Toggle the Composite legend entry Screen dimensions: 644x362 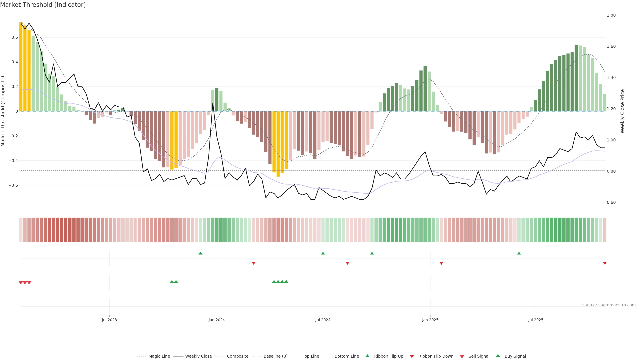point(237,356)
